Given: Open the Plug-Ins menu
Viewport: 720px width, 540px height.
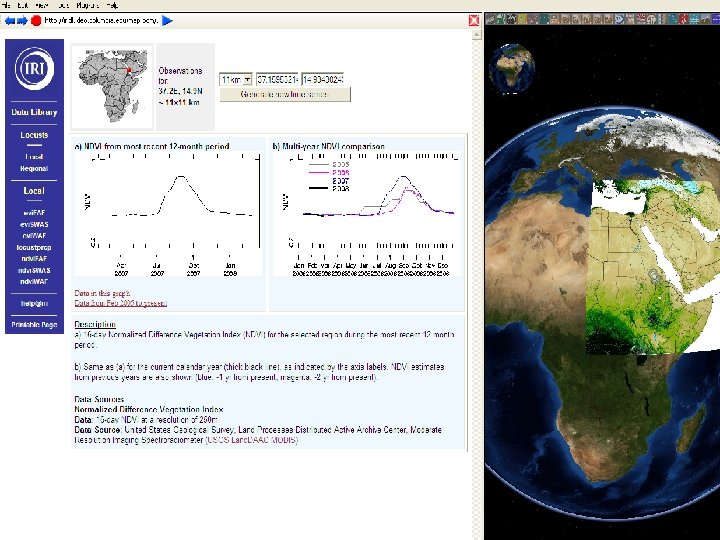Looking at the screenshot, I should (x=88, y=5).
